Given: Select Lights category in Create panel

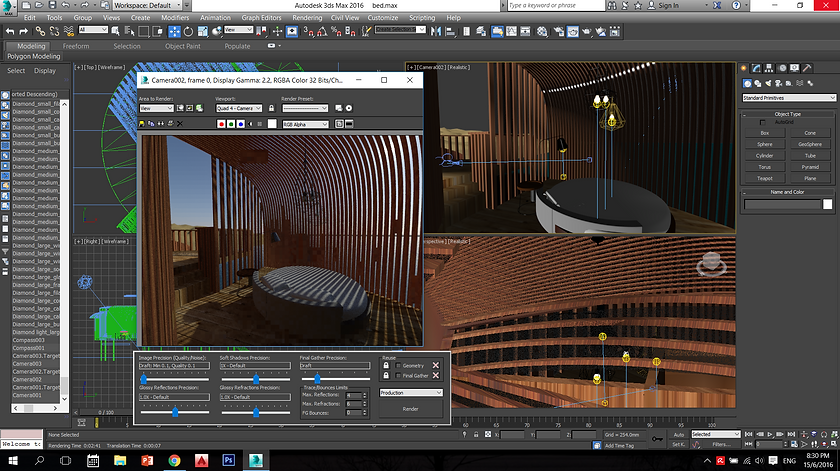Looking at the screenshot, I should click(x=768, y=83).
